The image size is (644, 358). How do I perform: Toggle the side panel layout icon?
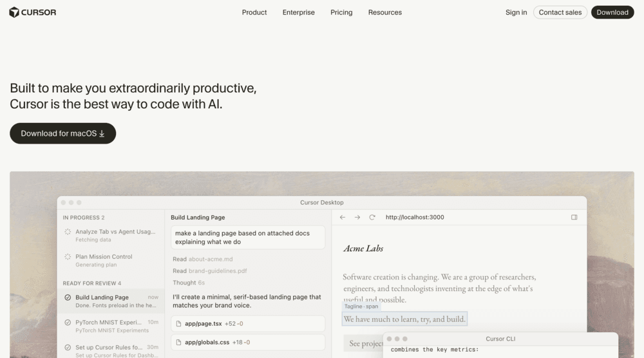(574, 217)
